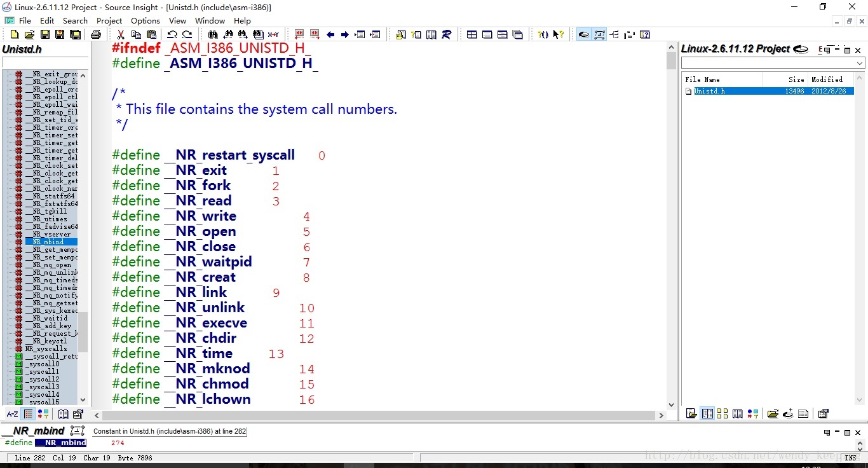Image resolution: width=868 pixels, height=468 pixels.
Task: Click __NR_execve define in the editor
Action: click(205, 323)
